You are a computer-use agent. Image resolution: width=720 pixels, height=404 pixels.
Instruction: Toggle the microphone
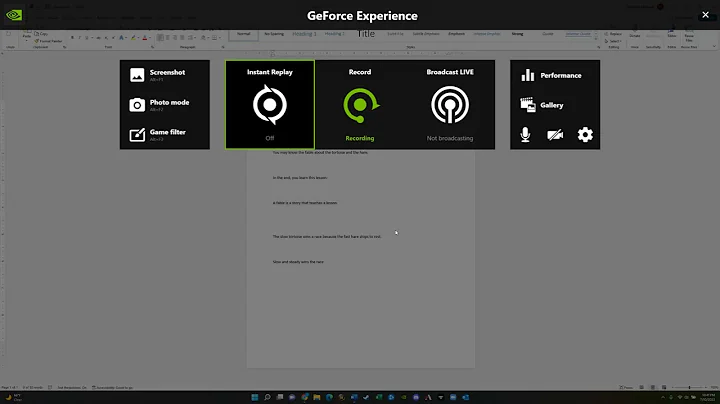525,135
